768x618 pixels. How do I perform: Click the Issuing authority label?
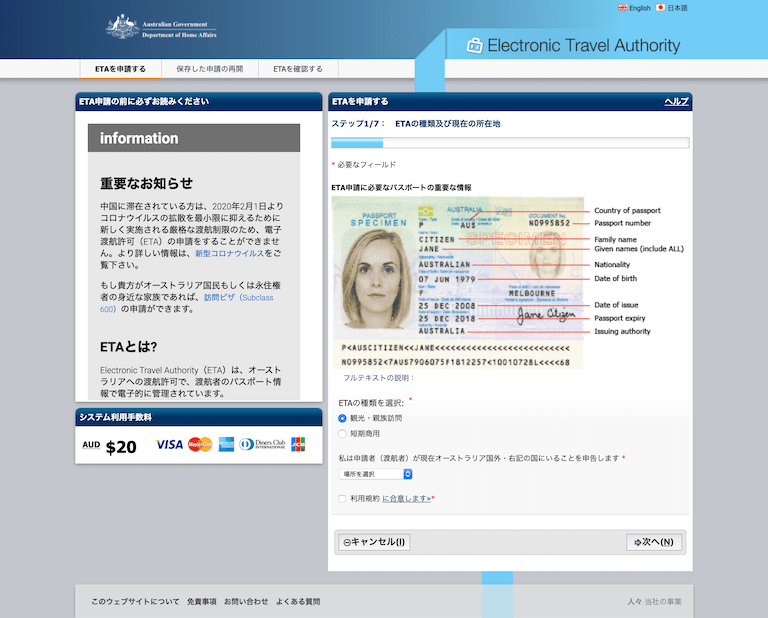pyautogui.click(x=623, y=331)
